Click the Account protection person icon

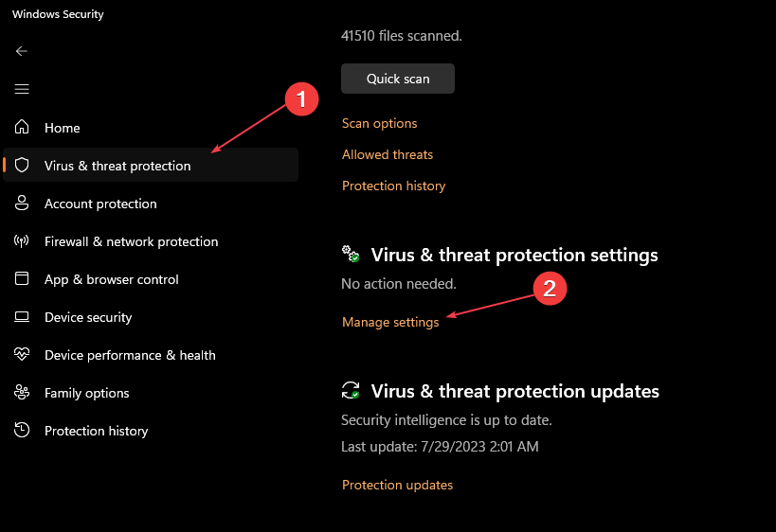tap(22, 203)
